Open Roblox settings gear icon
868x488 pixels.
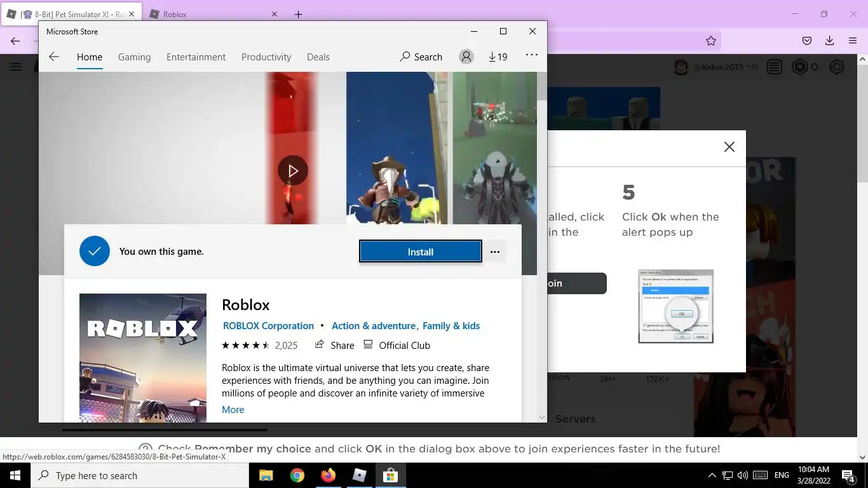click(x=837, y=67)
